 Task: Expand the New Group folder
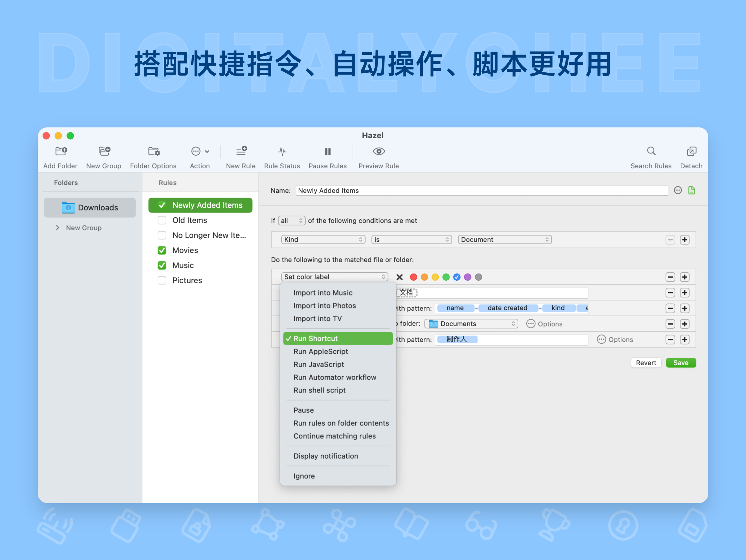58,228
